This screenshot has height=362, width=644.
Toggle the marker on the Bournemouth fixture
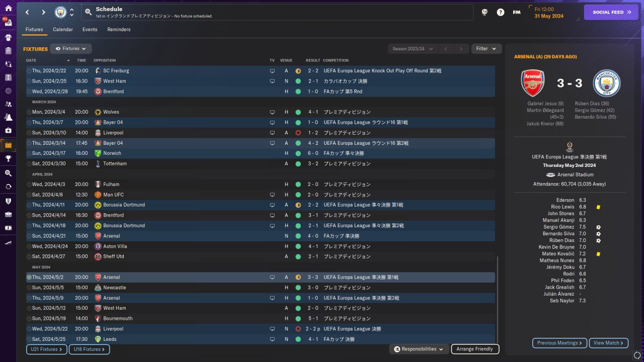[29, 318]
